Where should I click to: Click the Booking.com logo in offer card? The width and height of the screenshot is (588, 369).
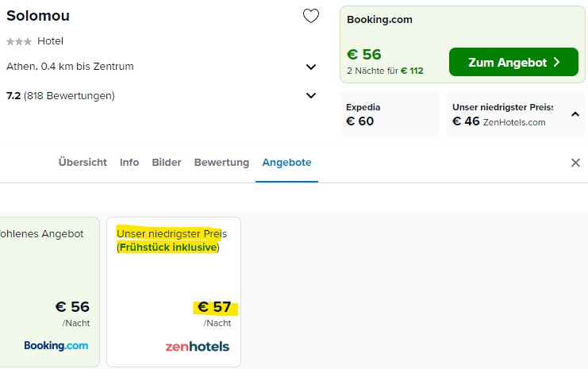coord(56,345)
